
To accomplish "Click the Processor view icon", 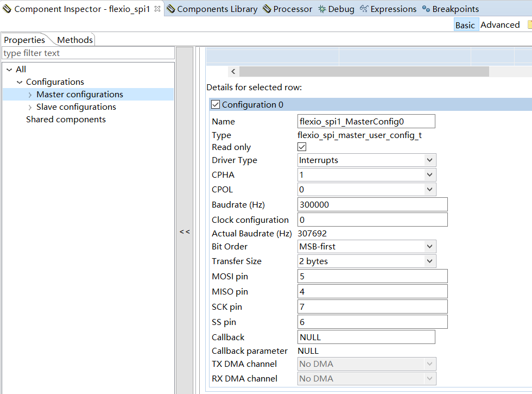I will pyautogui.click(x=267, y=9).
